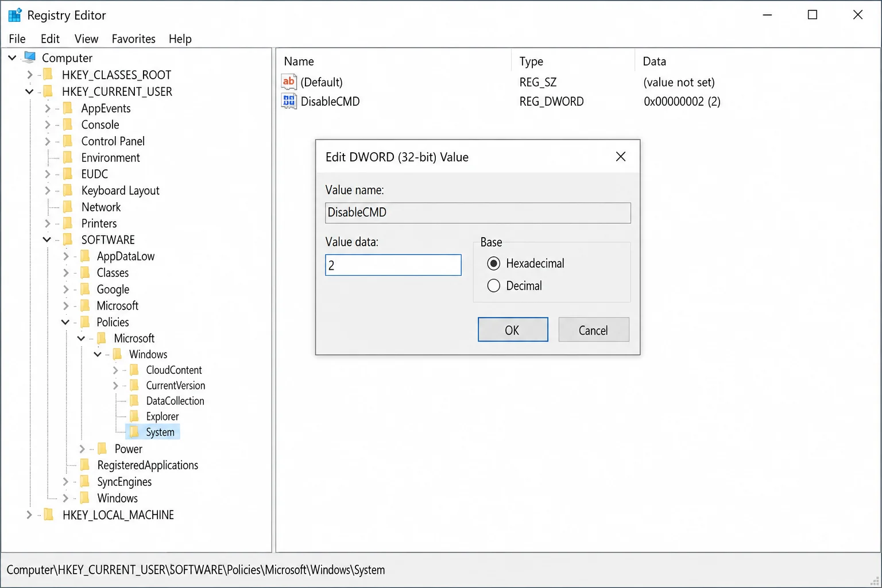Click the Value data input field
This screenshot has height=588, width=882.
coord(393,265)
